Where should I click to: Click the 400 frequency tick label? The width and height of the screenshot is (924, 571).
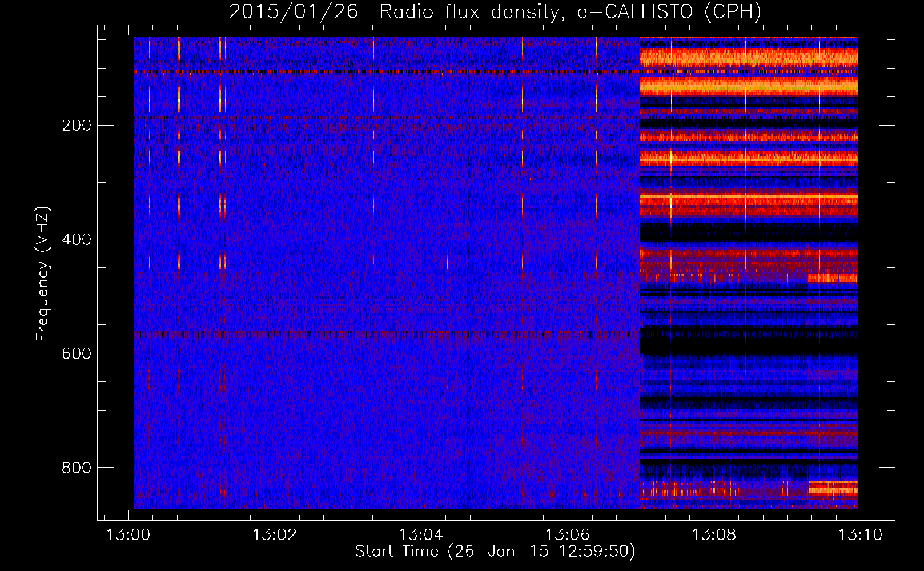coord(77,240)
